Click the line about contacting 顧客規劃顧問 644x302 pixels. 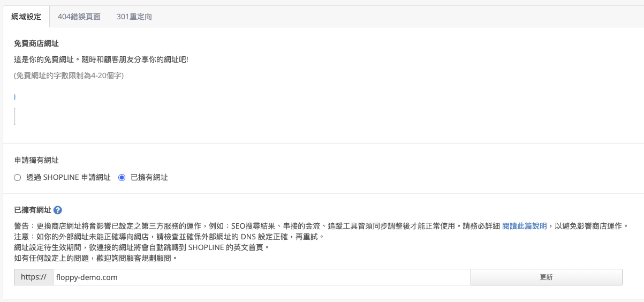click(x=95, y=258)
